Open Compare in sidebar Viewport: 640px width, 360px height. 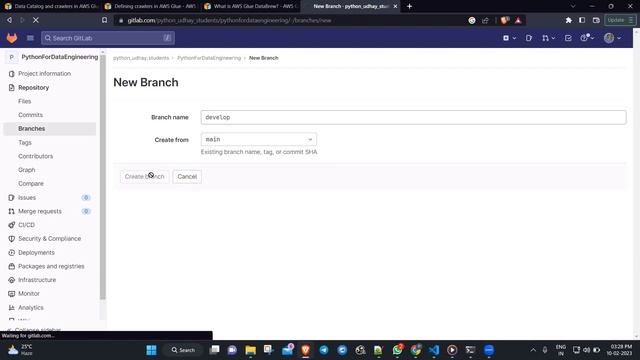pos(31,184)
